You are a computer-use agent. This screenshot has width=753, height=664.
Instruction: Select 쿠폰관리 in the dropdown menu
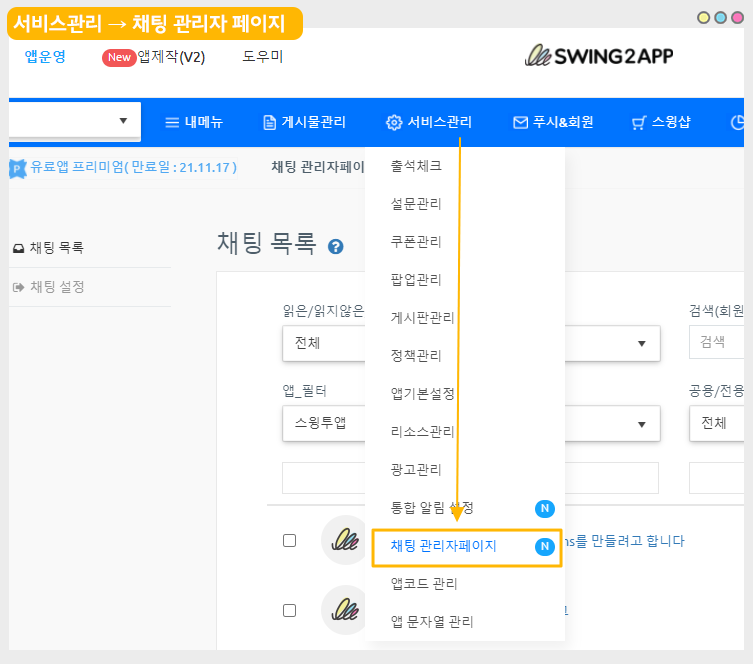[x=416, y=242]
